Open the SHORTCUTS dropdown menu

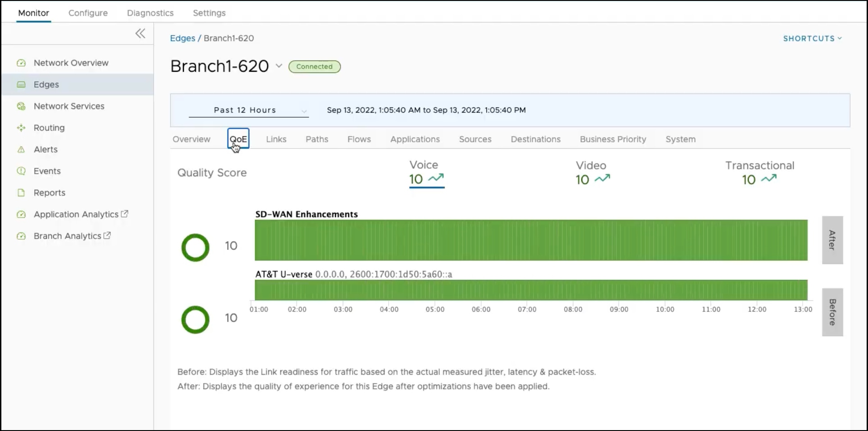coord(812,38)
